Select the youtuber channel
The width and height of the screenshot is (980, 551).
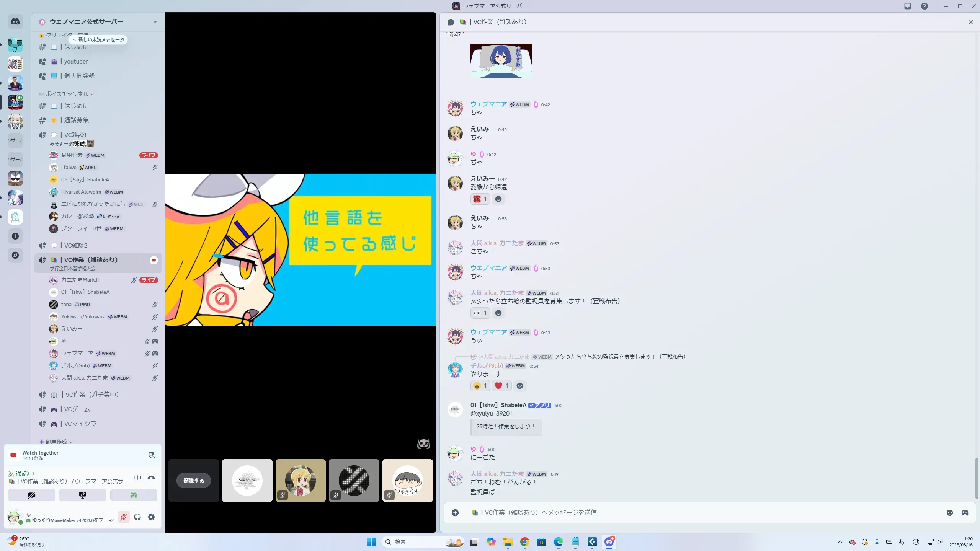76,62
